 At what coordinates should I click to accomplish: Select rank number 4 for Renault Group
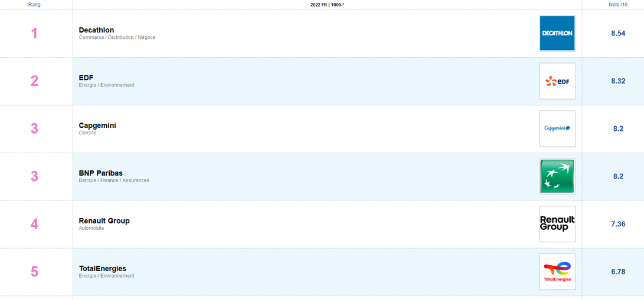click(x=34, y=224)
